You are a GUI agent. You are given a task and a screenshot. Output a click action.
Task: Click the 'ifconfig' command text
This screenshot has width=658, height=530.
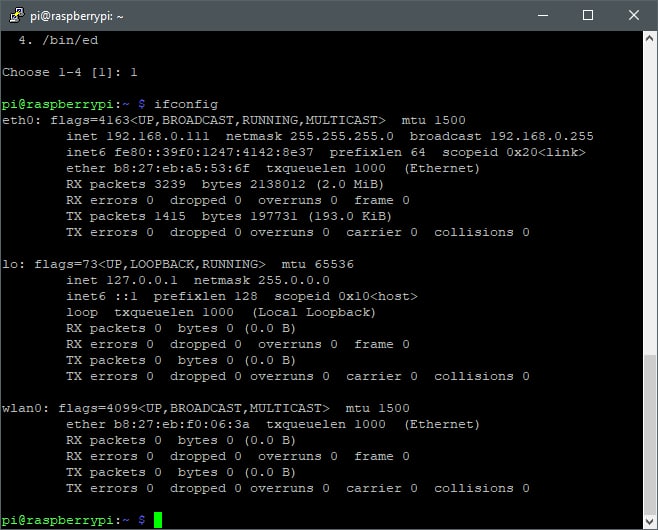[186, 104]
